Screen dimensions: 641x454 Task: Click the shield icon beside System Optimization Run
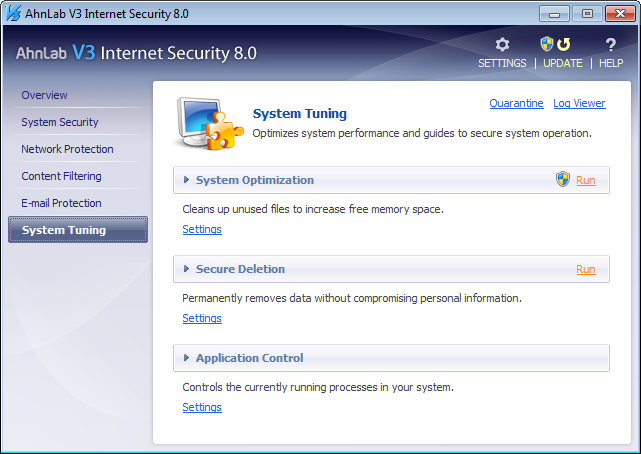pos(563,179)
